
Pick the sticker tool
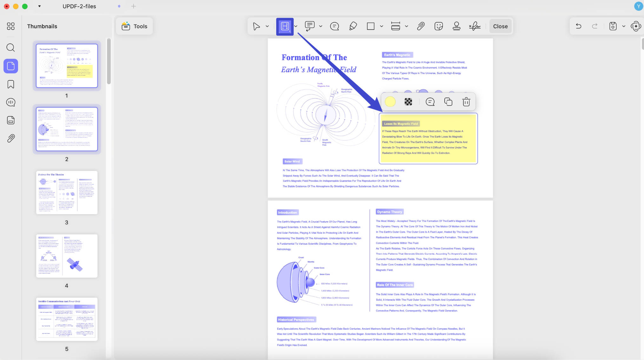click(439, 26)
